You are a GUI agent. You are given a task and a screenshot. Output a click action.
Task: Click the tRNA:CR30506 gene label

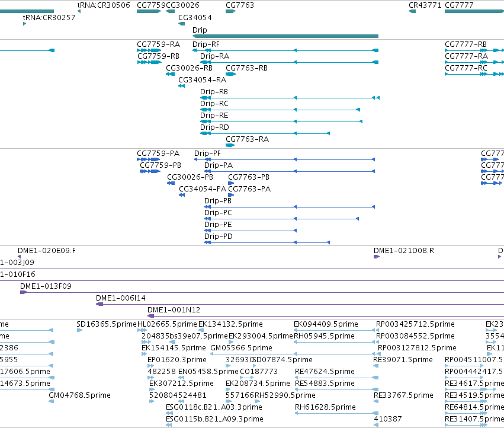click(104, 5)
